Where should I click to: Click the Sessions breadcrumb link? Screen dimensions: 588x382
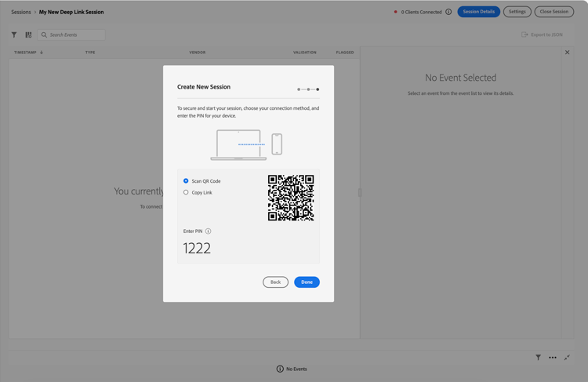(21, 12)
